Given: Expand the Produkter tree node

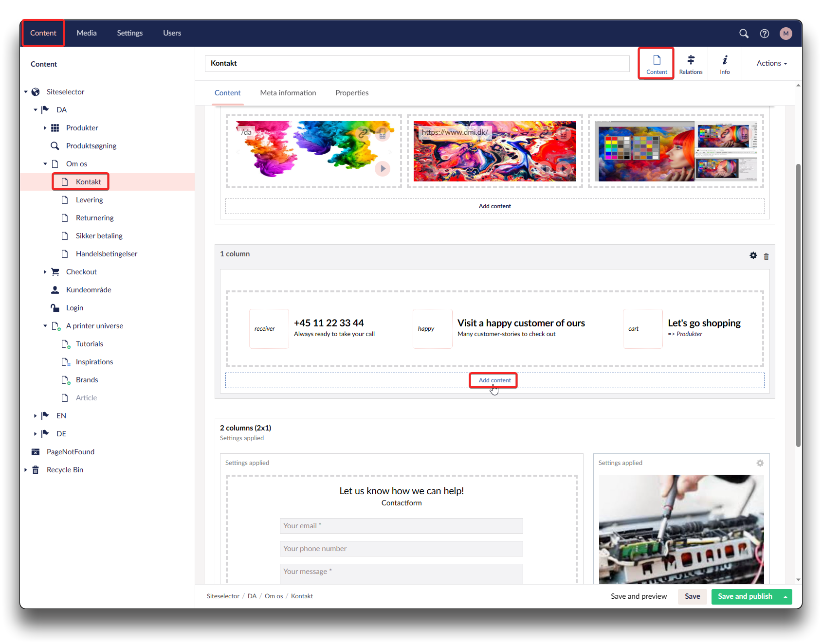Looking at the screenshot, I should (45, 128).
